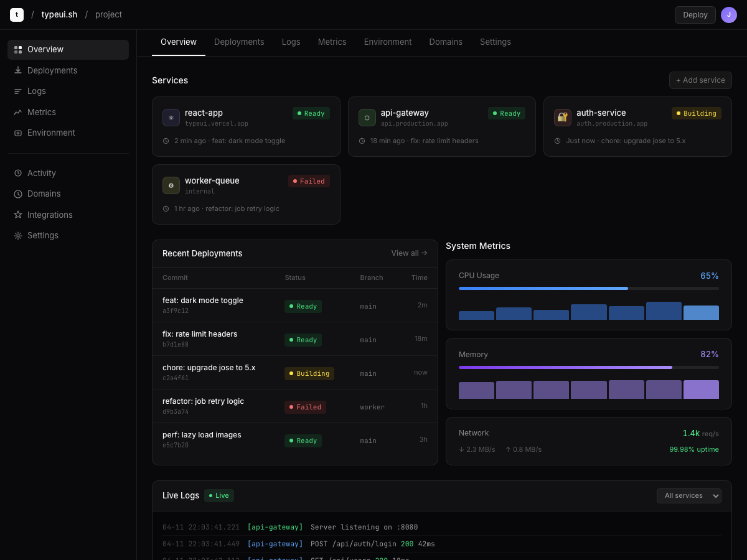
Task: Select refactor: job retry logic deployment row
Action: (295, 406)
